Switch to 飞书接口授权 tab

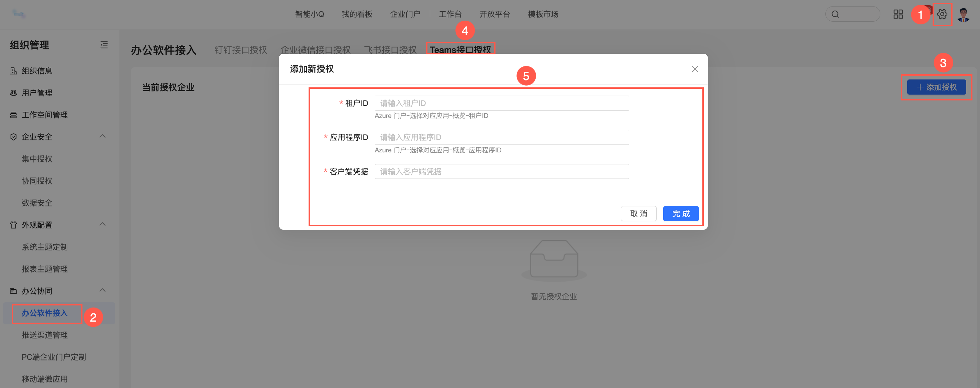click(390, 50)
